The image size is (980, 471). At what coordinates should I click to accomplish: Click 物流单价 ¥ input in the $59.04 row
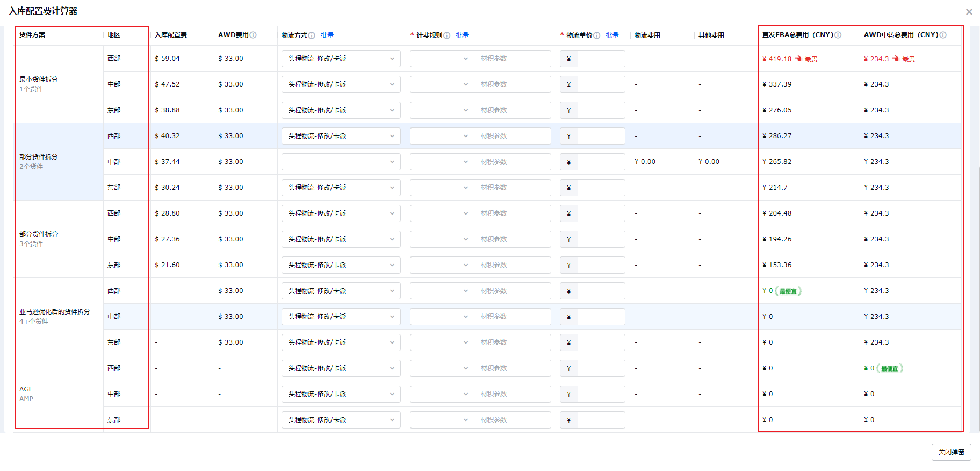pyautogui.click(x=601, y=59)
